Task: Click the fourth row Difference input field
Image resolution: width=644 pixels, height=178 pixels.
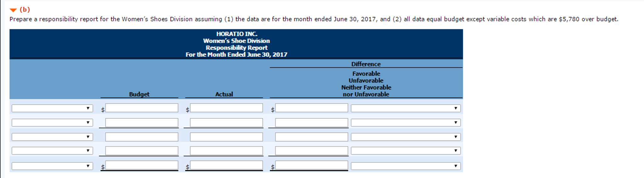Action: pos(311,151)
